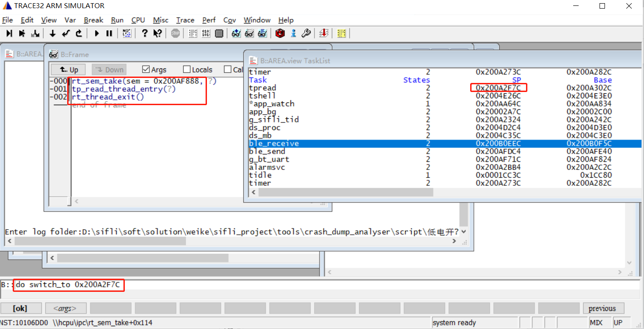Open the Perf menu
The image size is (644, 329).
[x=209, y=20]
